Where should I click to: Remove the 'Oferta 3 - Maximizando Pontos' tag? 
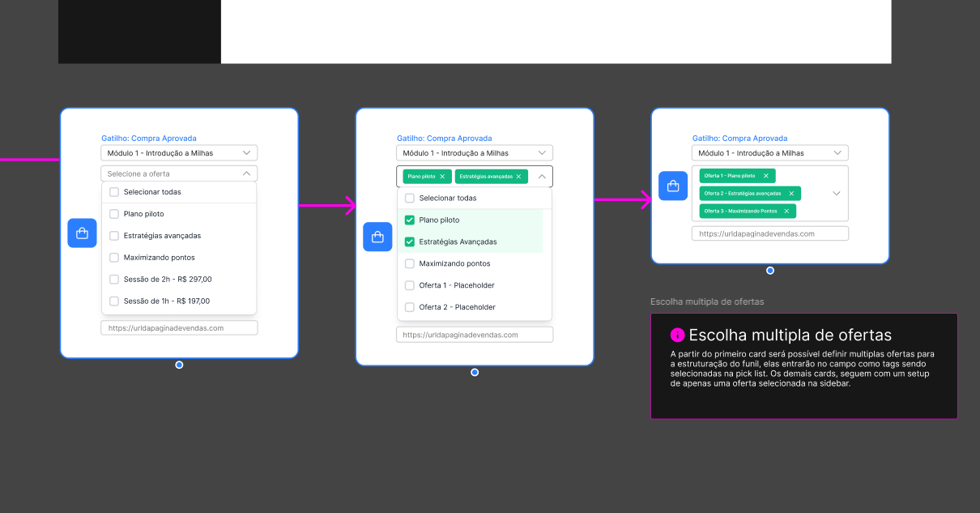pos(786,211)
